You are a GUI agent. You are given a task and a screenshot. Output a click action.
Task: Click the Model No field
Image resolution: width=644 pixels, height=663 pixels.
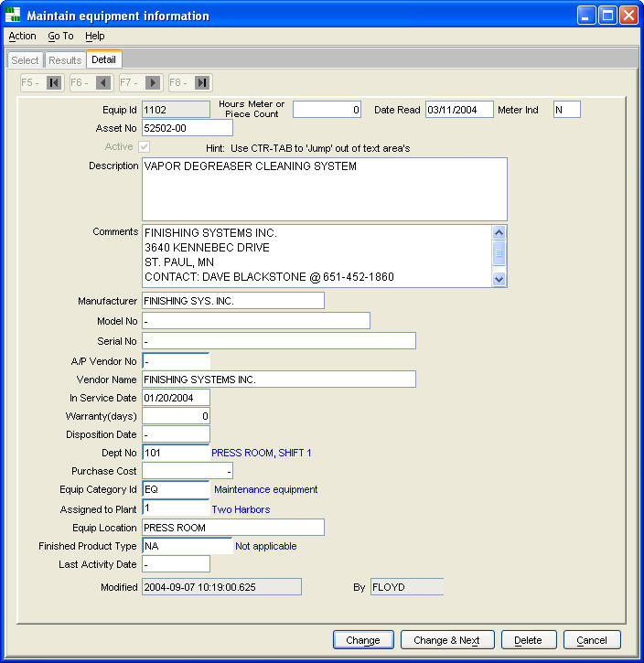[256, 320]
